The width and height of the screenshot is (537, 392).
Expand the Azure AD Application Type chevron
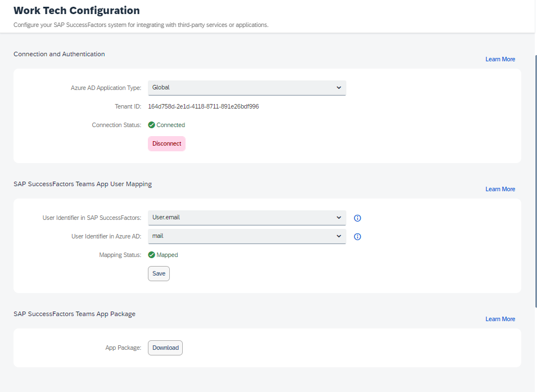pyautogui.click(x=339, y=88)
